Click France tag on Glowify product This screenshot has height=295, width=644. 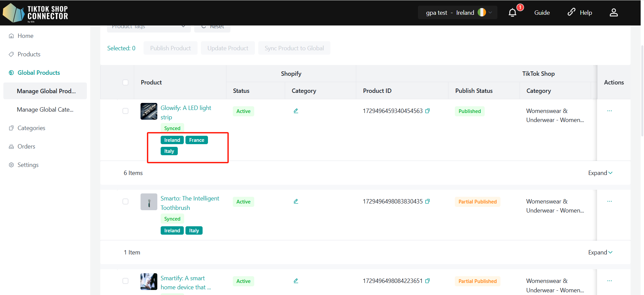point(197,140)
